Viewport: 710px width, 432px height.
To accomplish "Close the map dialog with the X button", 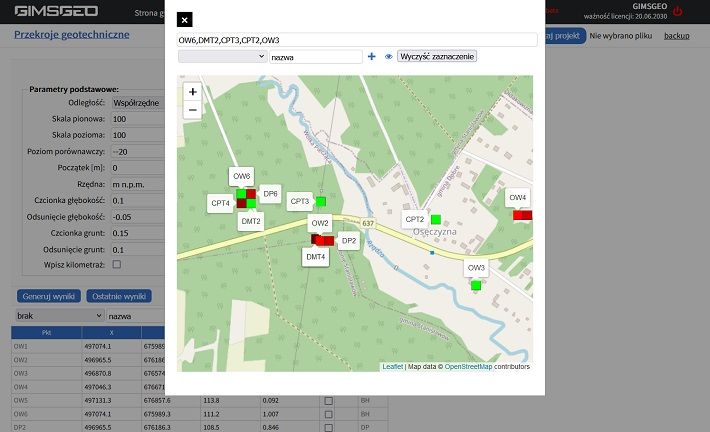I will coord(184,20).
